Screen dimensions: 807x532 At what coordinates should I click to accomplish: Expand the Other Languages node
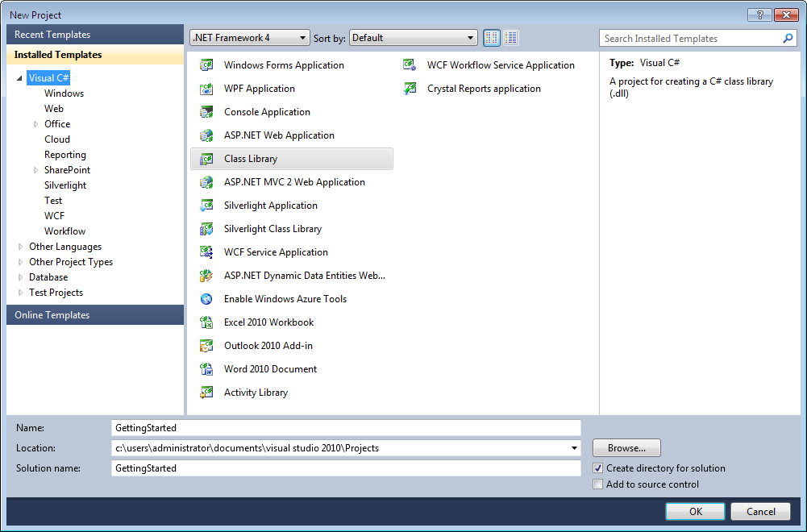pyautogui.click(x=21, y=247)
